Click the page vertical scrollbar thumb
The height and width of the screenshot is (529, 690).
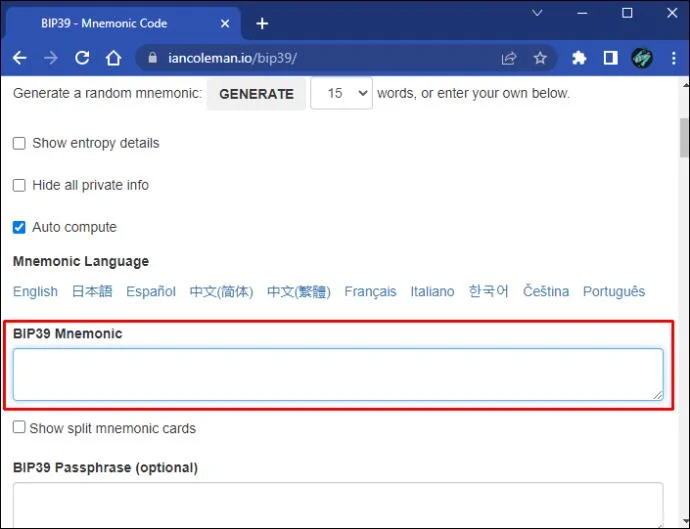point(685,137)
